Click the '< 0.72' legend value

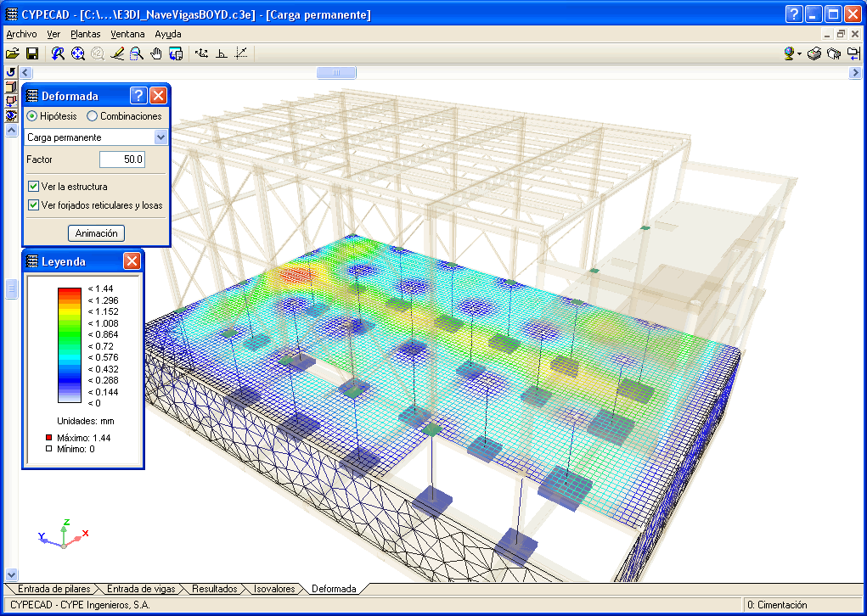coord(101,346)
